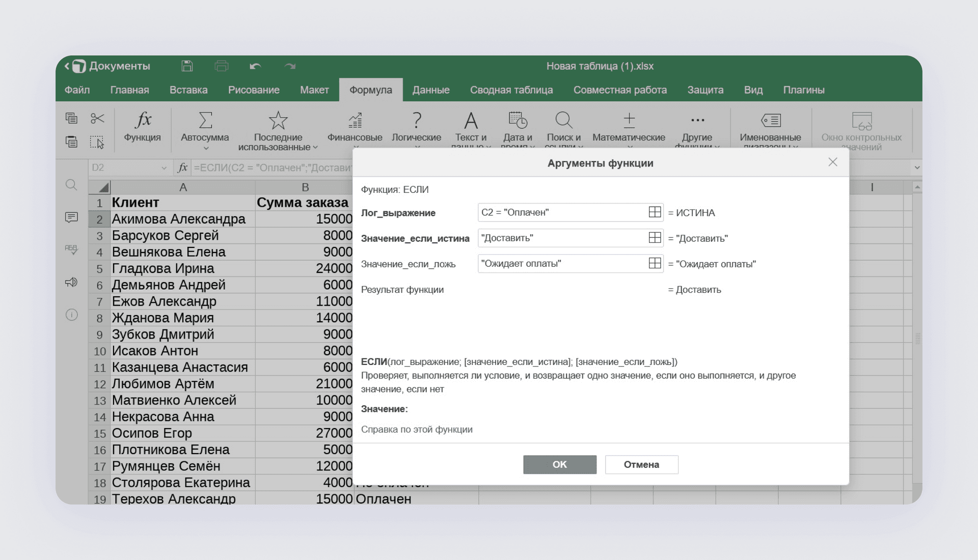The image size is (978, 560).
Task: Expand the Автосумма dropdown arrow
Action: (206, 148)
